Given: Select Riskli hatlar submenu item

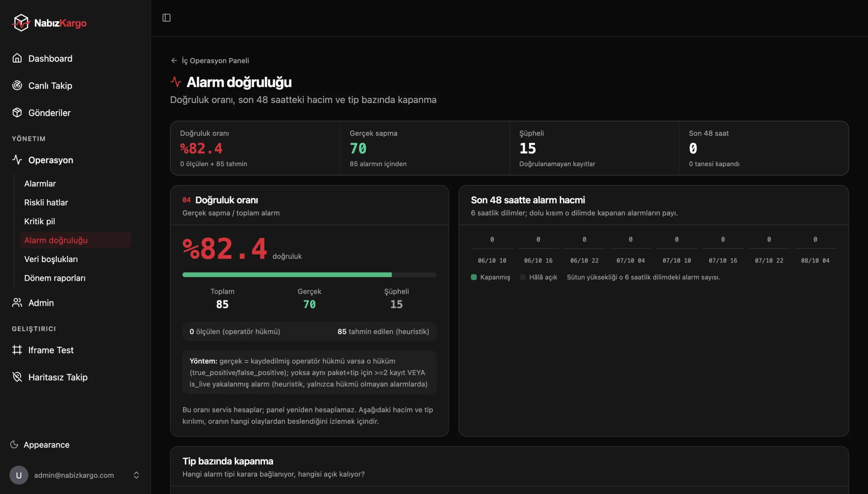Looking at the screenshot, I should coord(76,202).
